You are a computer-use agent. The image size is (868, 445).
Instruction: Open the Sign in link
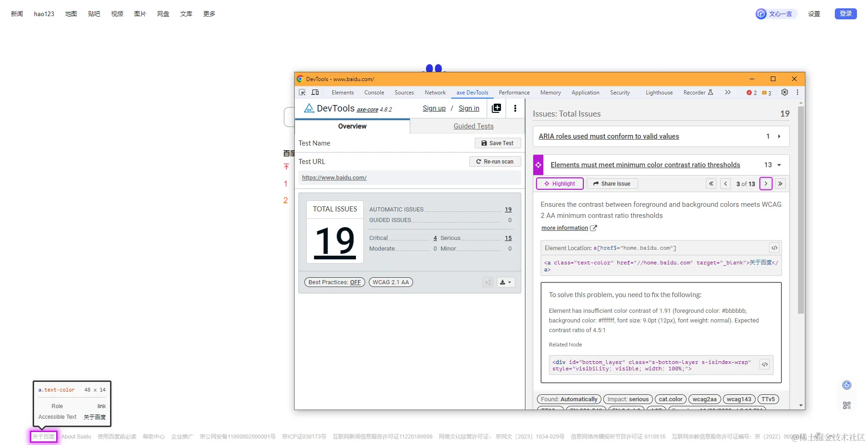469,108
